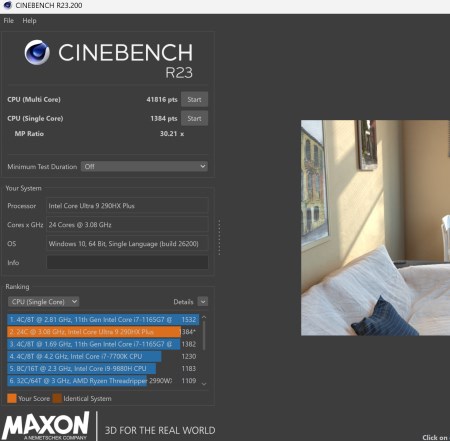The width and height of the screenshot is (450, 441).
Task: Click the score 1230 in ranking list
Action: click(189, 356)
